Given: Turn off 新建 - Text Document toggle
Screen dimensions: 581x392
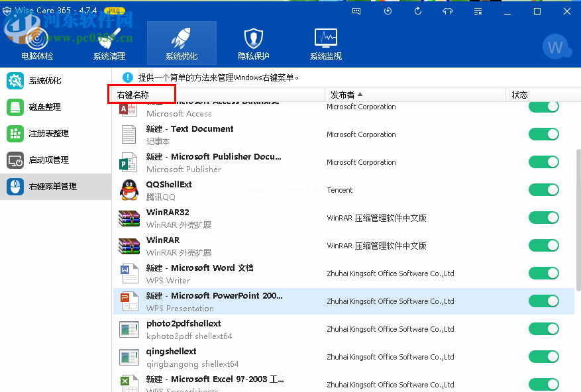Looking at the screenshot, I should click(544, 134).
